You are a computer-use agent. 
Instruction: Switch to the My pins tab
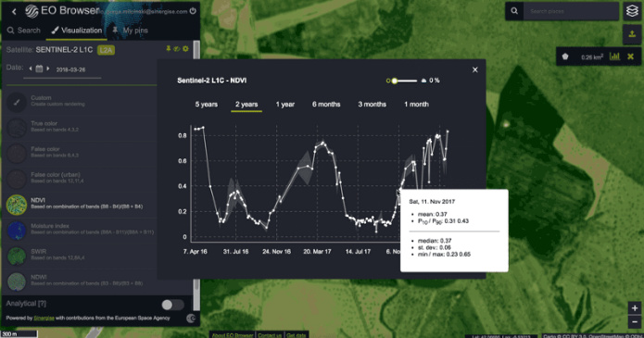130,31
